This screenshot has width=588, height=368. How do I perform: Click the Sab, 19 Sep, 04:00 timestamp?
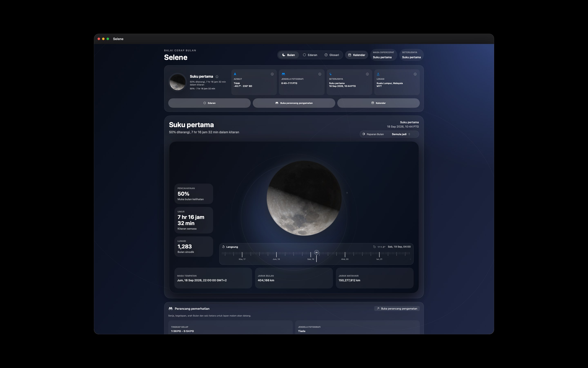(399, 247)
